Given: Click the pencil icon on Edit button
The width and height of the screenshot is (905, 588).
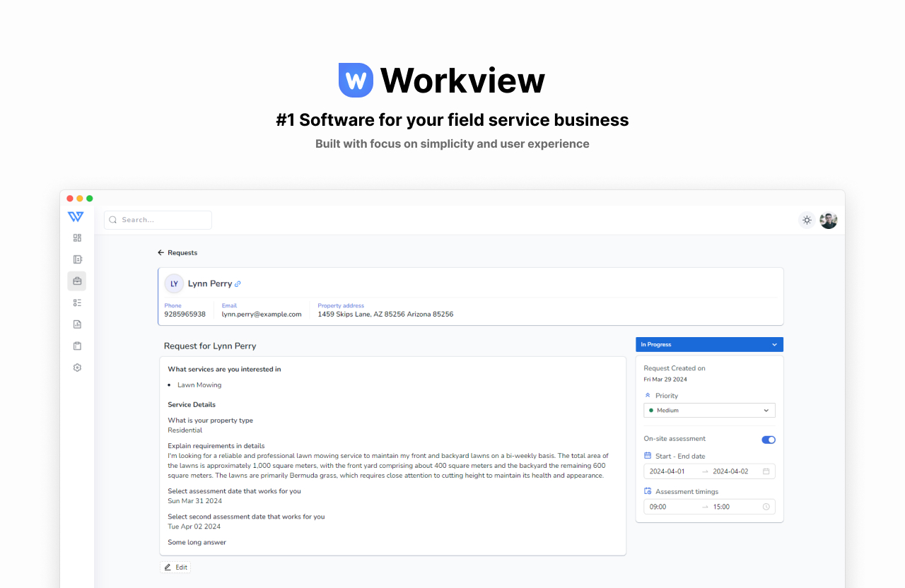Looking at the screenshot, I should tap(168, 567).
